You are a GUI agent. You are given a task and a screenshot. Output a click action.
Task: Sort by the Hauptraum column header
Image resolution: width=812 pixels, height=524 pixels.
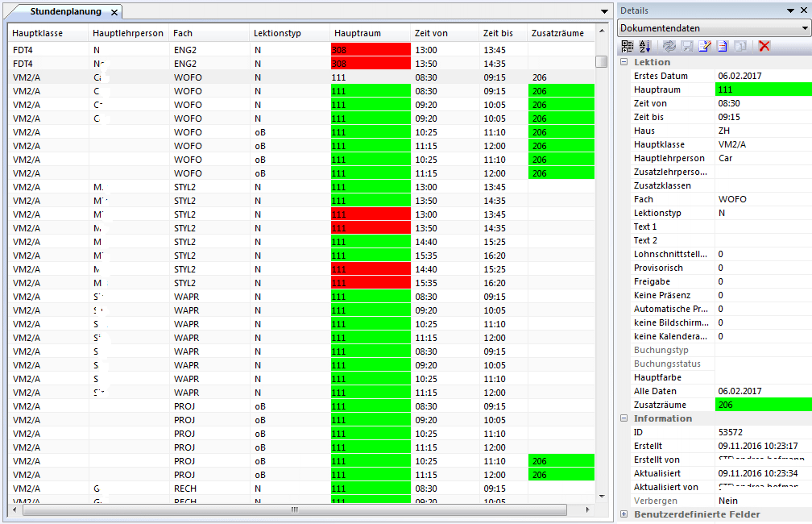[x=358, y=33]
